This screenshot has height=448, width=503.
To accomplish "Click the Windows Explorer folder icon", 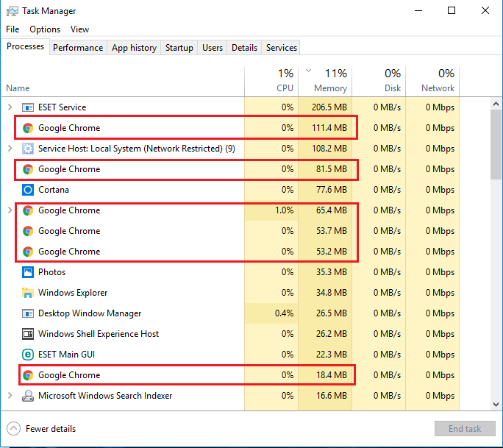I will [x=28, y=293].
